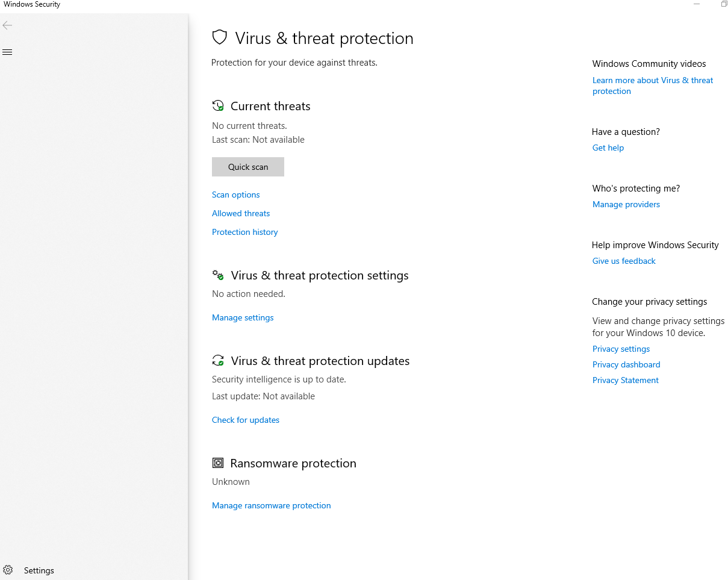
Task: Open Scan options
Action: [236, 195]
